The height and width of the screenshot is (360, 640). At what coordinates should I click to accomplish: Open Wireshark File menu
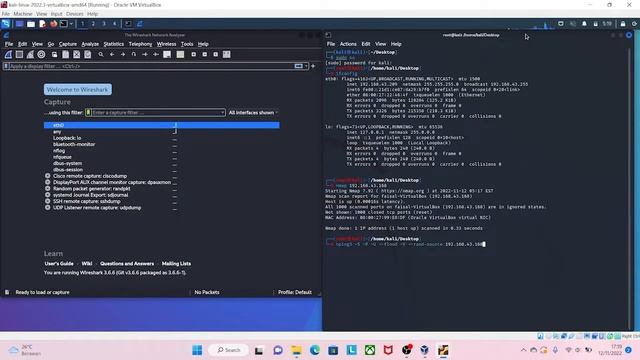[9, 44]
